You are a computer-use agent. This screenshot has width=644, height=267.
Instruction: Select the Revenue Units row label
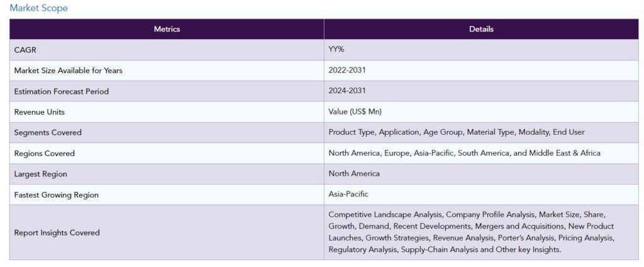39,112
